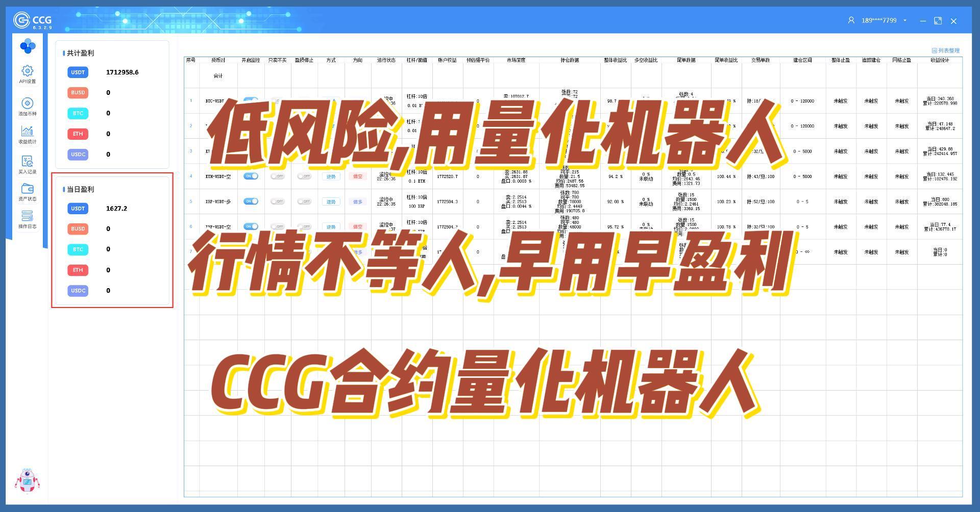Click today's USDT value 1627.2
The width and height of the screenshot is (980, 512).
pos(116,209)
